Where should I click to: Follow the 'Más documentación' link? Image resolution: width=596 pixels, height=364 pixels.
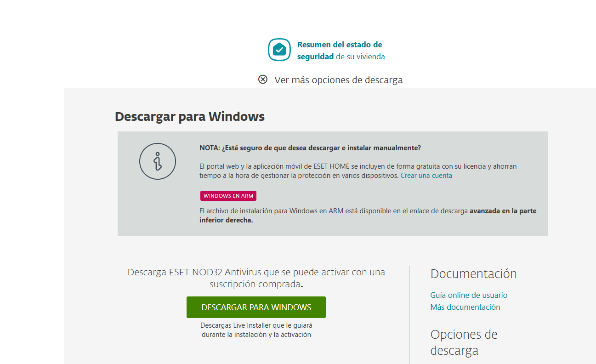click(465, 307)
